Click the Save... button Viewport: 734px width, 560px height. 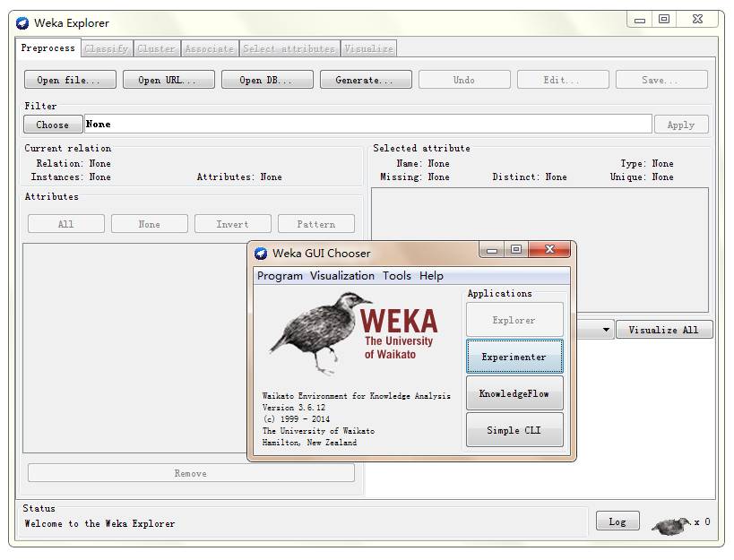coord(661,80)
